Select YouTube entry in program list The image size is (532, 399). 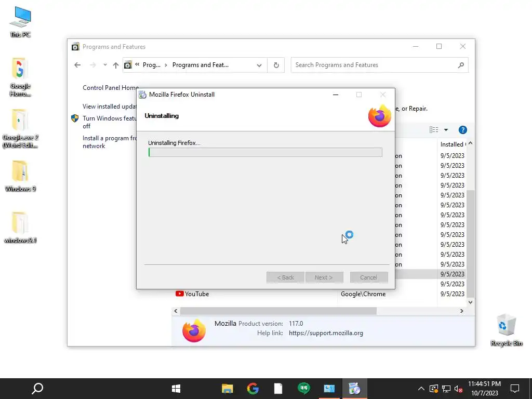(x=197, y=294)
